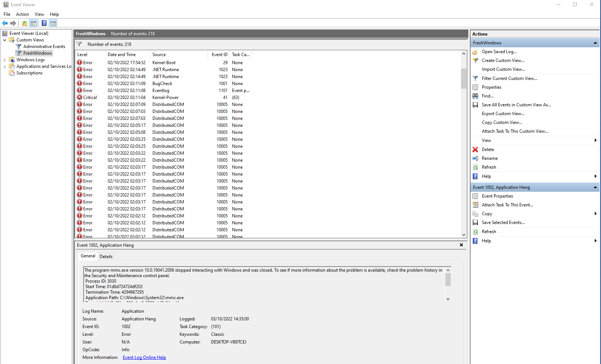Click the event list scrollbar up arrow
Screen dimensions: 601x364
(x=464, y=54)
